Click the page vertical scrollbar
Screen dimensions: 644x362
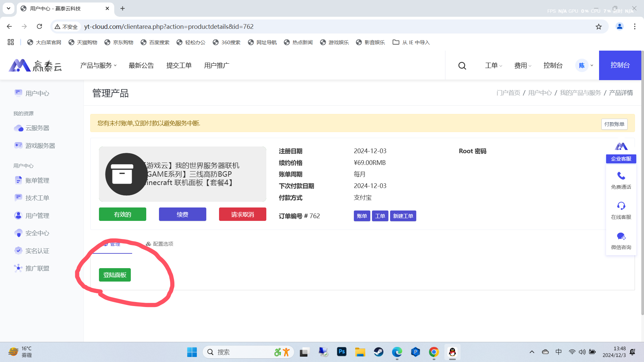coord(642,183)
